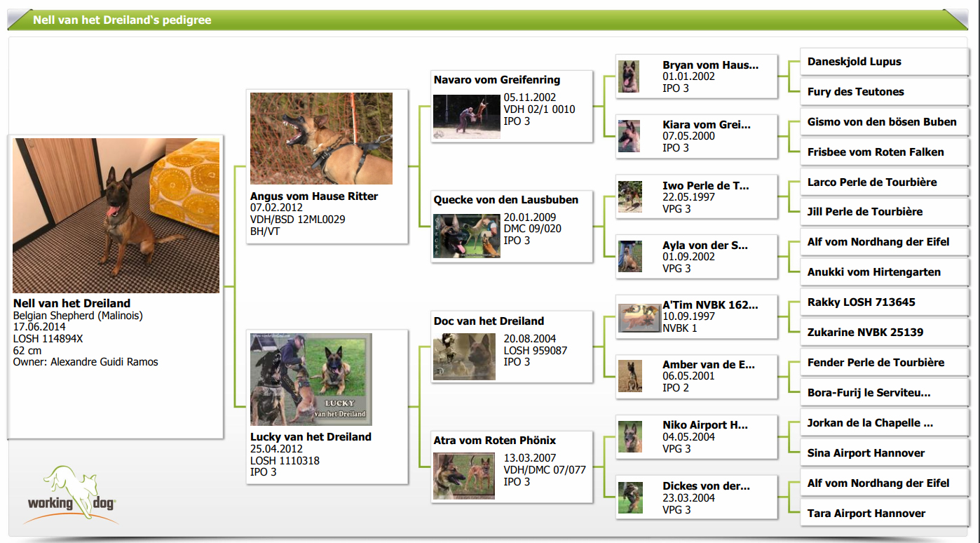Image resolution: width=980 pixels, height=543 pixels.
Task: Open the Kiara vom Grei... entry
Action: point(707,125)
